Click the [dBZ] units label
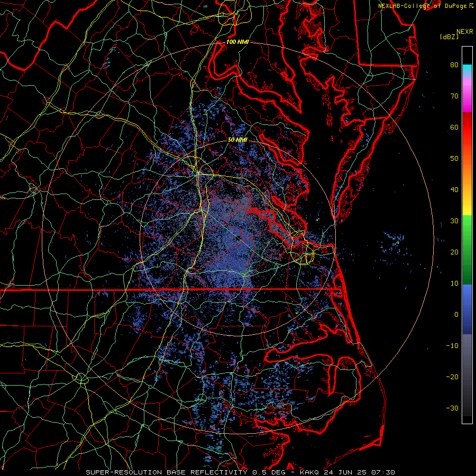The height and width of the screenshot is (476, 476). [449, 36]
